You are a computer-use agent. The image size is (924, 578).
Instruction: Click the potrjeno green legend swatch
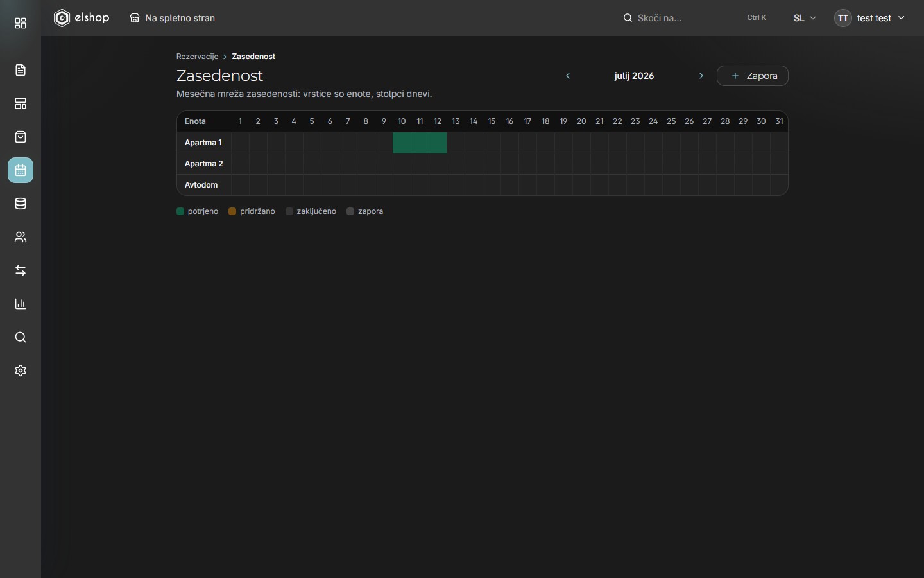click(x=180, y=211)
